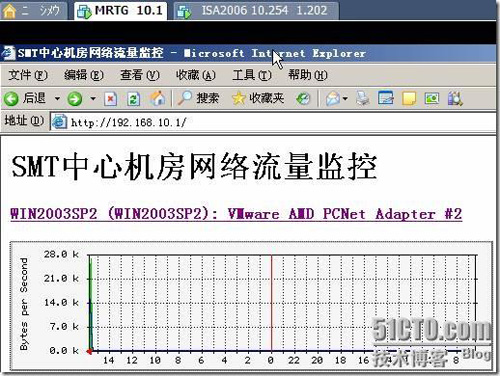Open the Mail icon dropdown arrow
Viewport: 500px width, 376px height.
click(345, 99)
